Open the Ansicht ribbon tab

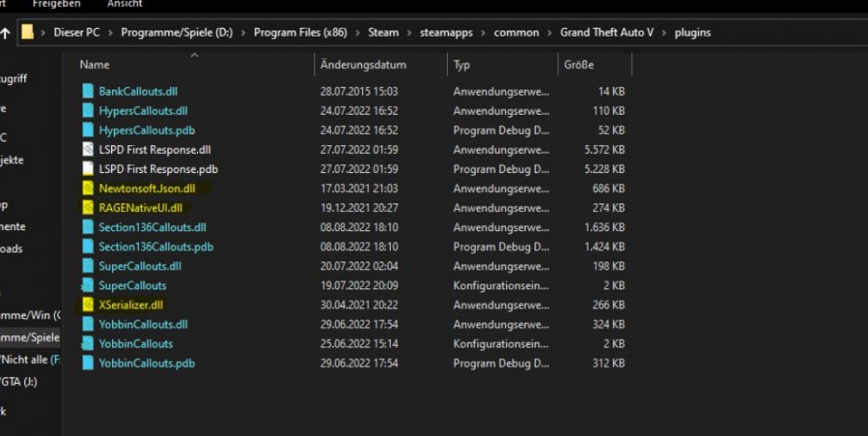[124, 3]
